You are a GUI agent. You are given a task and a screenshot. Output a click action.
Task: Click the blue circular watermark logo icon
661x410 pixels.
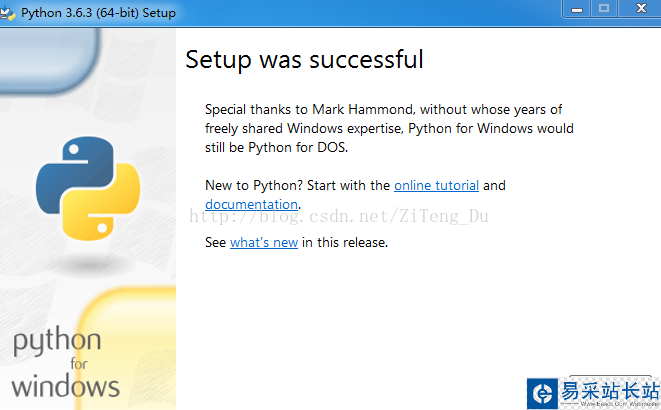(542, 392)
